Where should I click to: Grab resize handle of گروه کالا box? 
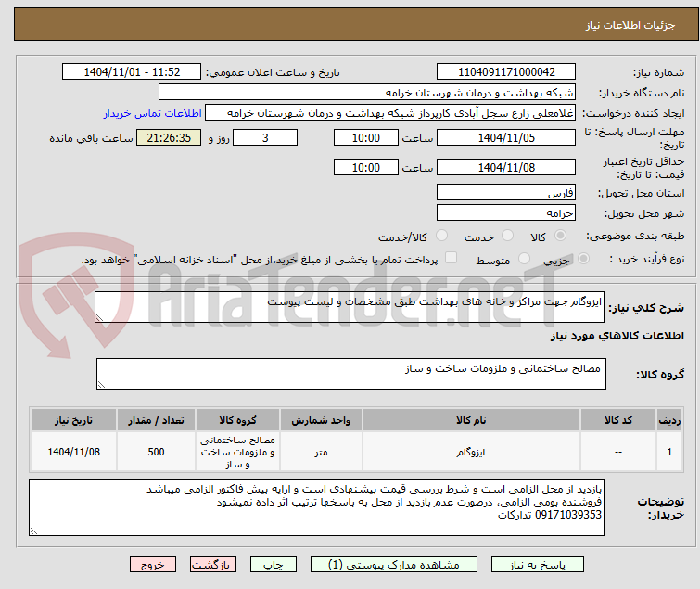[101, 385]
